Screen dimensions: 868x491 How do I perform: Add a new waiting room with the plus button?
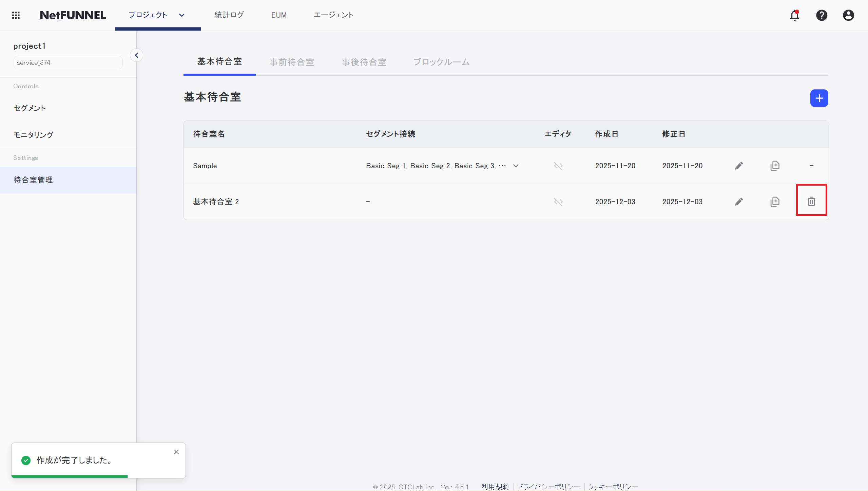point(819,98)
